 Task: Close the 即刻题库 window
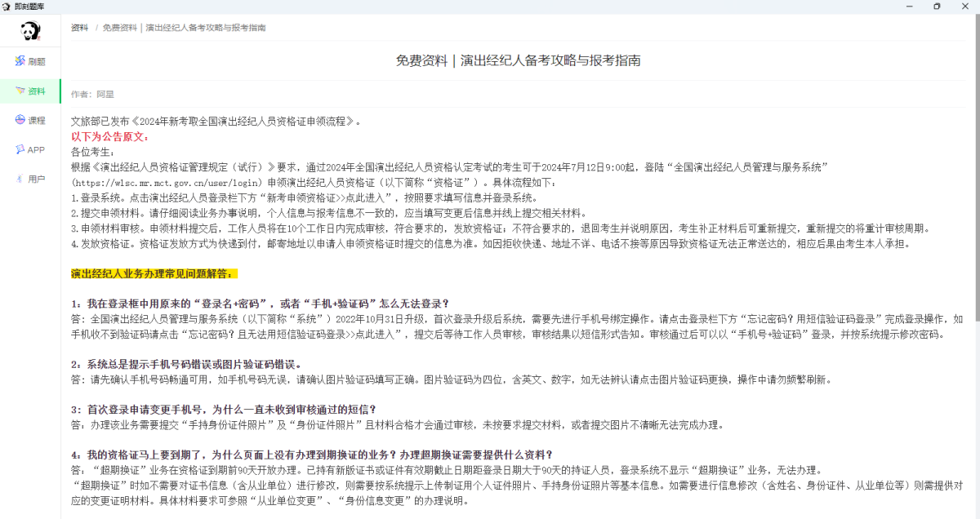pos(964,6)
